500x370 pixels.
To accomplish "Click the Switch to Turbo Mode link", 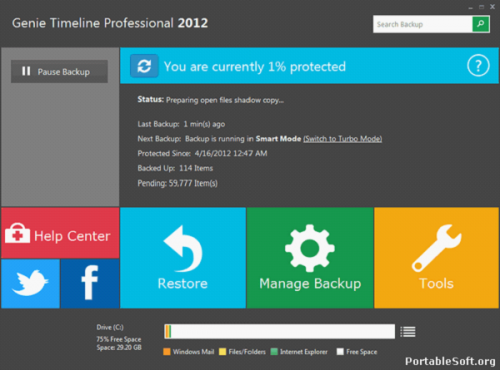I will 343,139.
